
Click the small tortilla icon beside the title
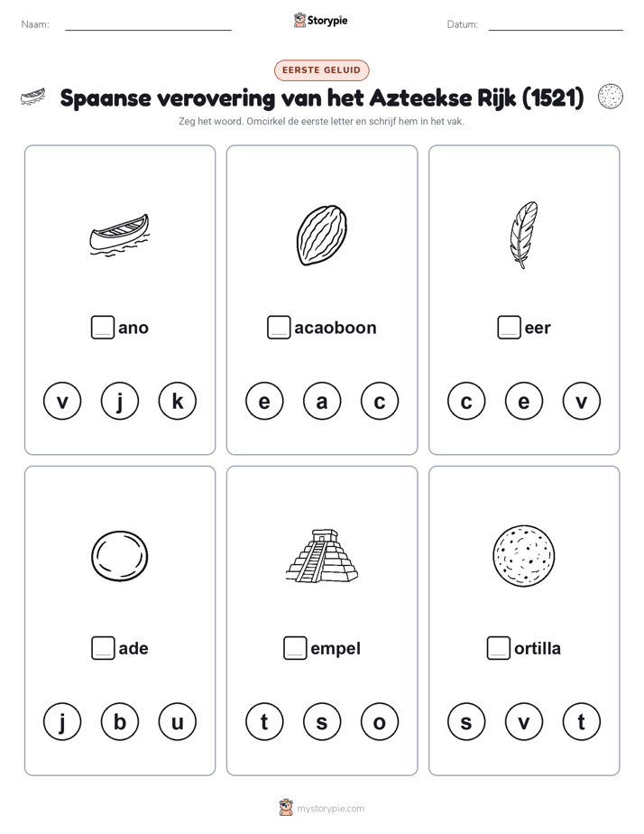[x=610, y=97]
